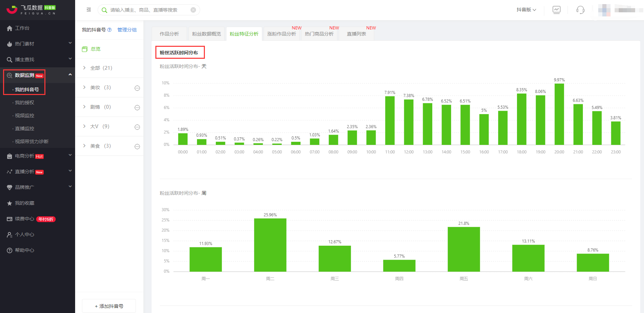
Task: Expand the 电商分析 sidebar menu
Action: pos(70,155)
